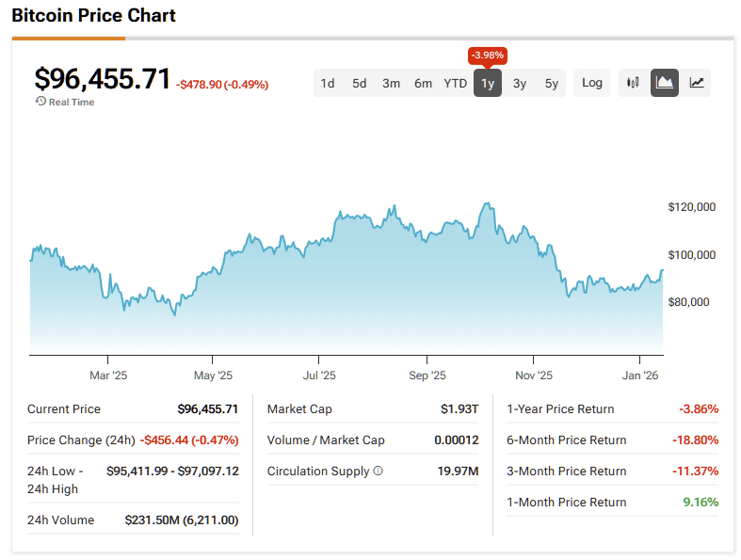The height and width of the screenshot is (560, 741).
Task: Click the -$456.44 (-0.47%) value
Action: [x=189, y=440]
